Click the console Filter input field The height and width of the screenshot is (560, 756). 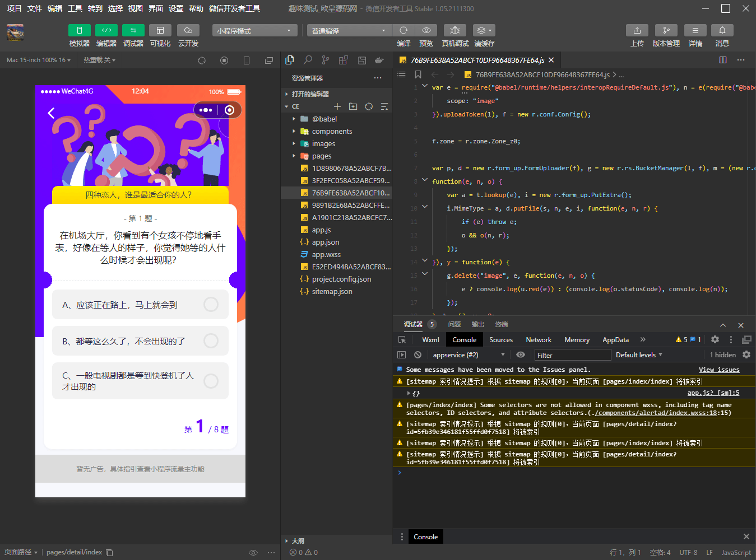click(572, 355)
